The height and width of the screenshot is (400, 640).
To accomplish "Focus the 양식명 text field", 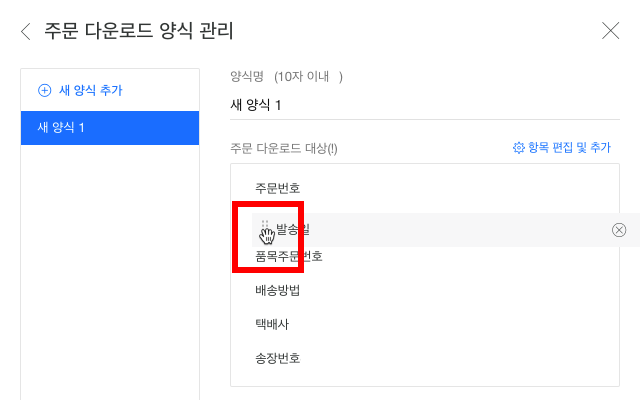I will [425, 105].
